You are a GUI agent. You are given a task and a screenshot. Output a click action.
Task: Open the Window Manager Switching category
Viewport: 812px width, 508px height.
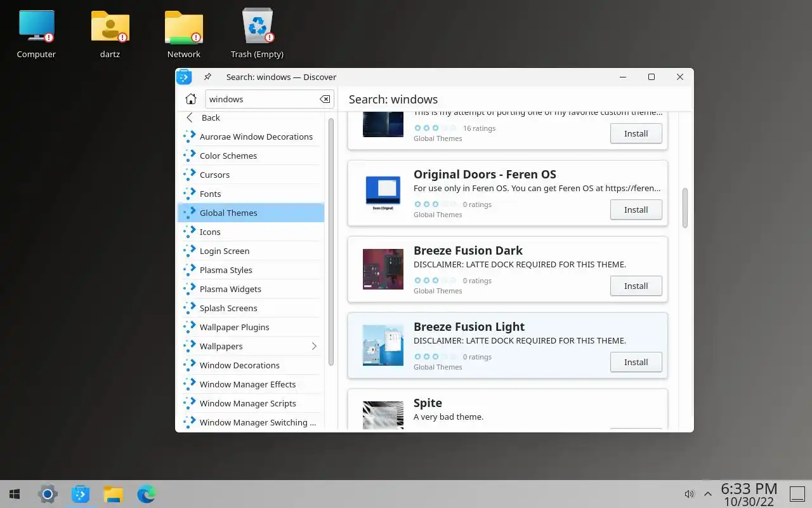(251, 422)
